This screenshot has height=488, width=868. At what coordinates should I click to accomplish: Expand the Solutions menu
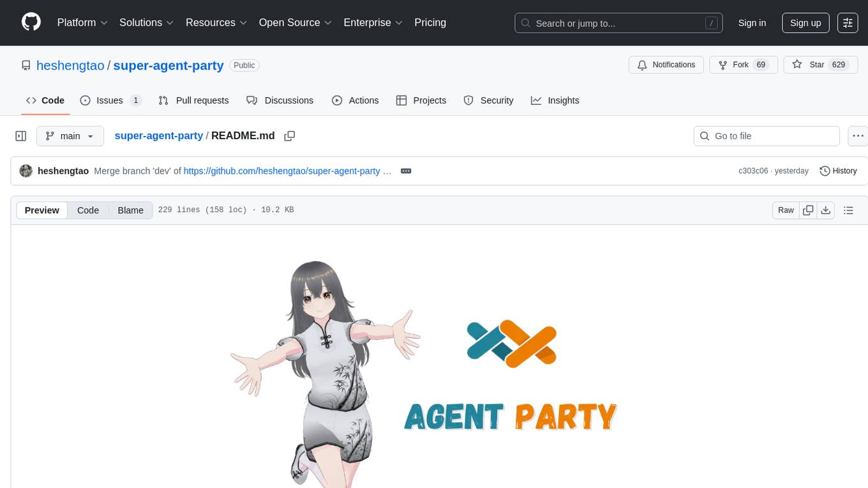[x=147, y=22]
